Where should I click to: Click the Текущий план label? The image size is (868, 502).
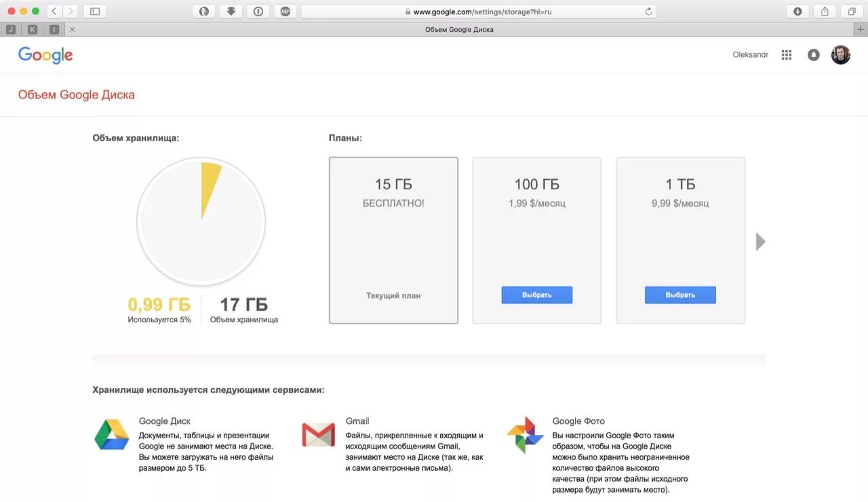pyautogui.click(x=393, y=296)
